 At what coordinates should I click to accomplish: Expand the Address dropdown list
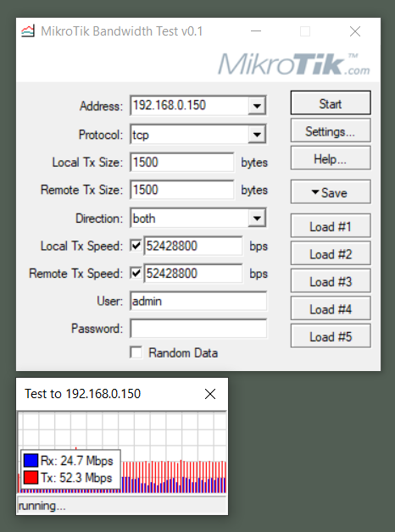[x=257, y=106]
